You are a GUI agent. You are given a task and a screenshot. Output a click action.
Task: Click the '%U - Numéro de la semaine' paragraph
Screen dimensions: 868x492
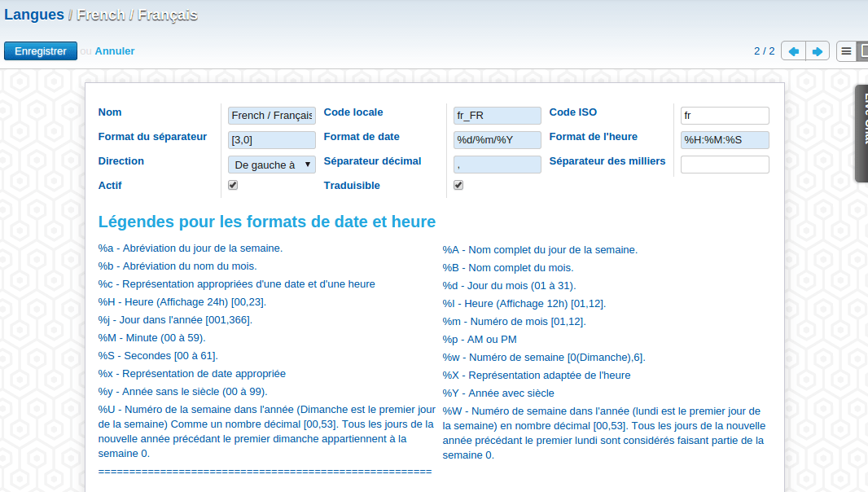267,432
